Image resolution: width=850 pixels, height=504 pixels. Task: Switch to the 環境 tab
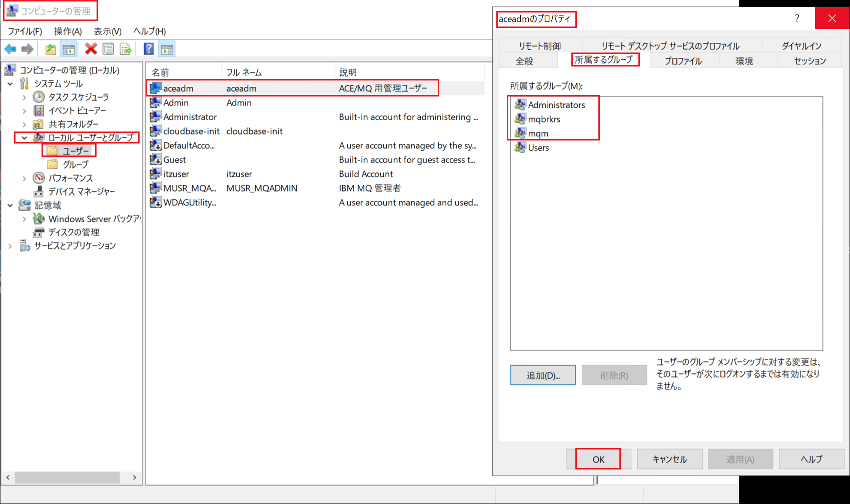[744, 60]
